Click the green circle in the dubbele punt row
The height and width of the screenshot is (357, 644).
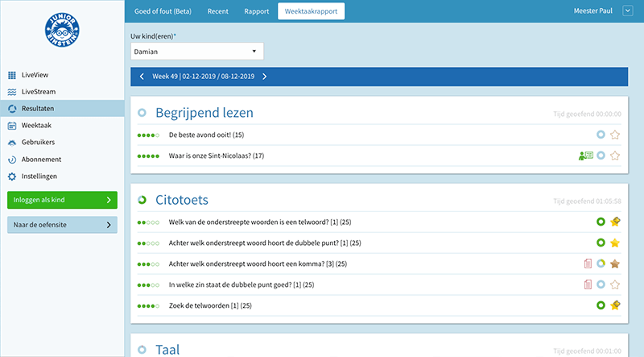(601, 243)
